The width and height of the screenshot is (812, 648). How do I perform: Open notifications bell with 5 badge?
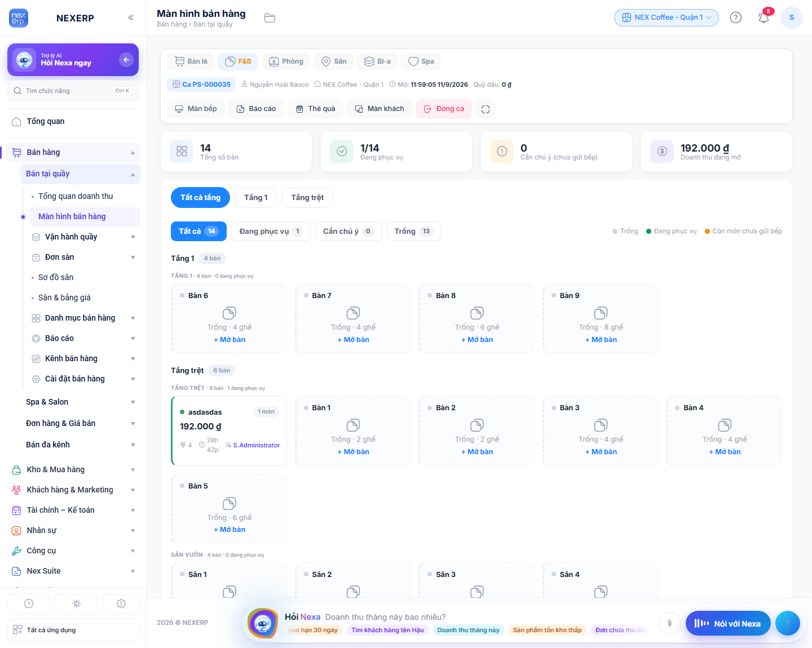(764, 17)
